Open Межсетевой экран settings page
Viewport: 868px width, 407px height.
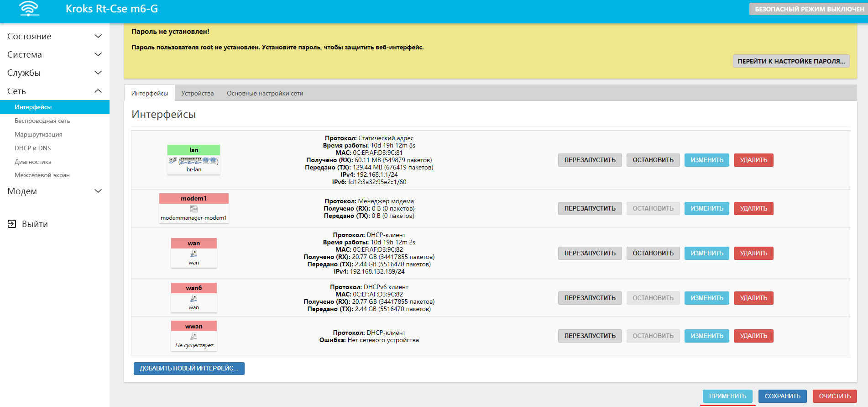point(42,175)
